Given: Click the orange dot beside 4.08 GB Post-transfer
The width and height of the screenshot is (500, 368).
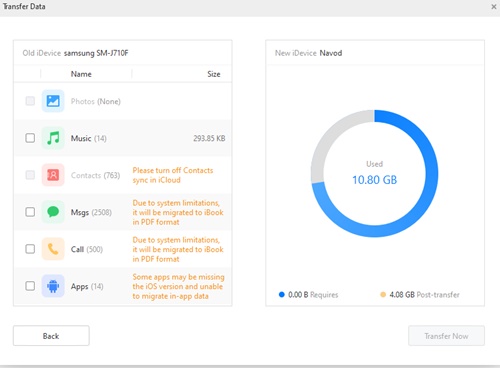Looking at the screenshot, I should pos(383,295).
